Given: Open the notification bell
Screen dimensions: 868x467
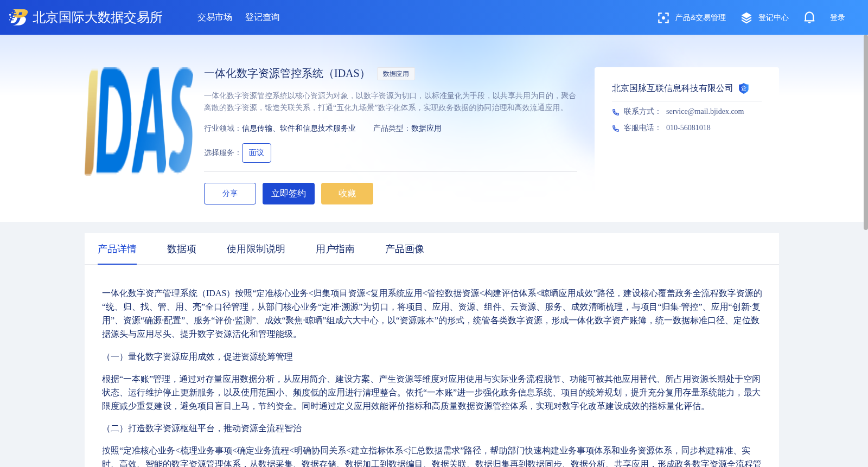Looking at the screenshot, I should click(x=809, y=17).
